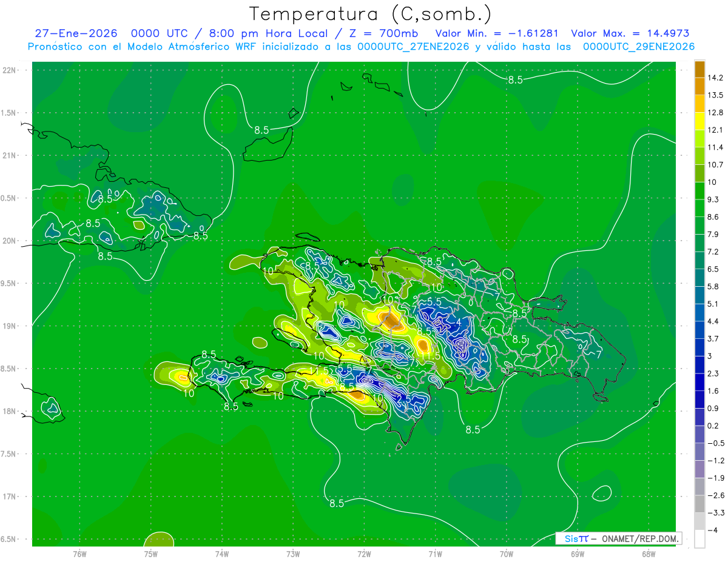Click the '5.5' contour label over Hispaniola
Image resolution: width=728 pixels, height=562 pixels.
434,301
